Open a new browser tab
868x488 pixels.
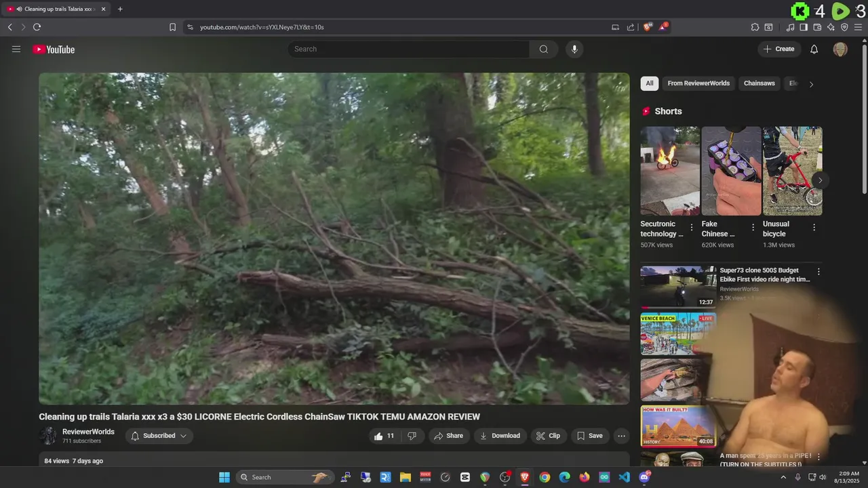(x=120, y=9)
